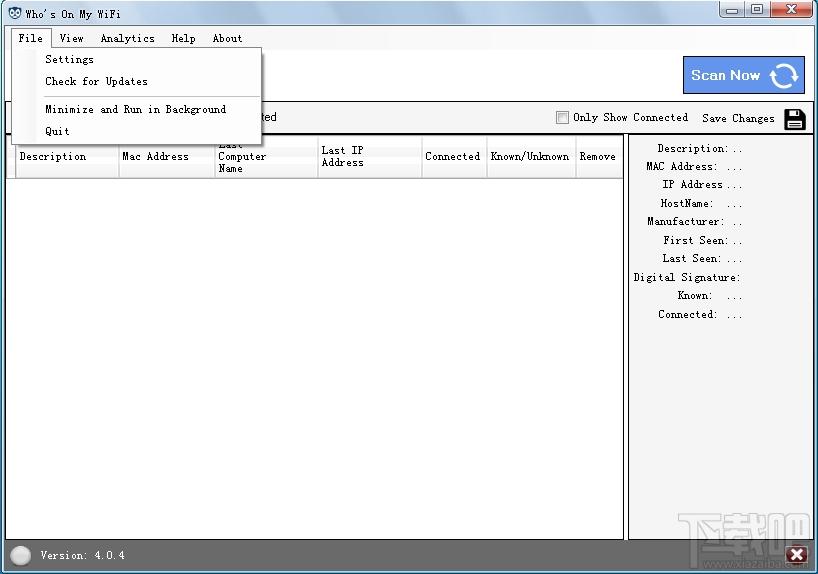The image size is (818, 574).
Task: Click the Digital Signature: label
Action: coord(687,277)
